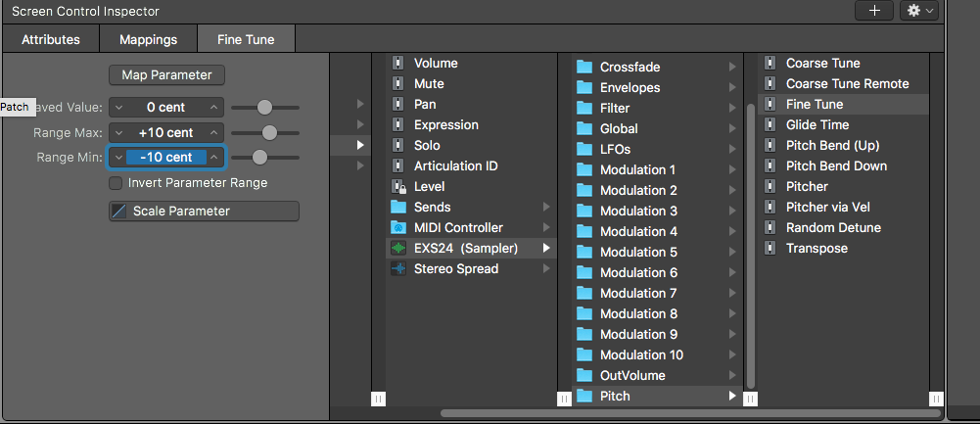The image size is (980, 424).
Task: Click the EXS24 Sampler plugin icon
Action: (x=398, y=249)
